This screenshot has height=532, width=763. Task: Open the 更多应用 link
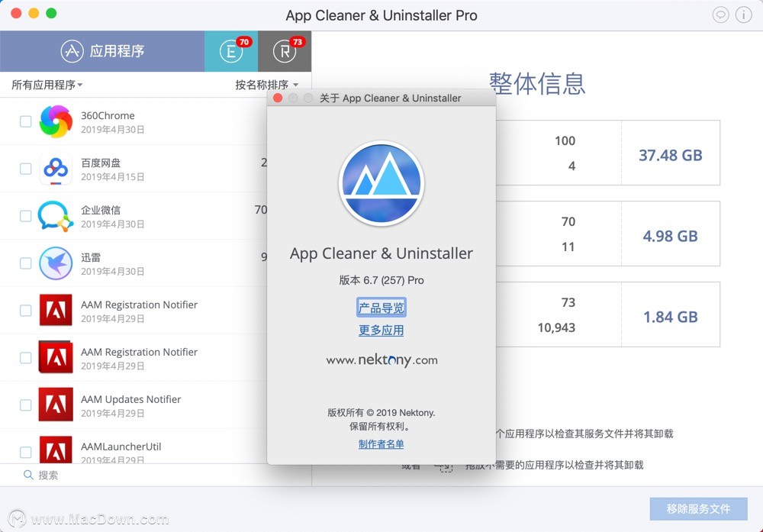coord(381,330)
